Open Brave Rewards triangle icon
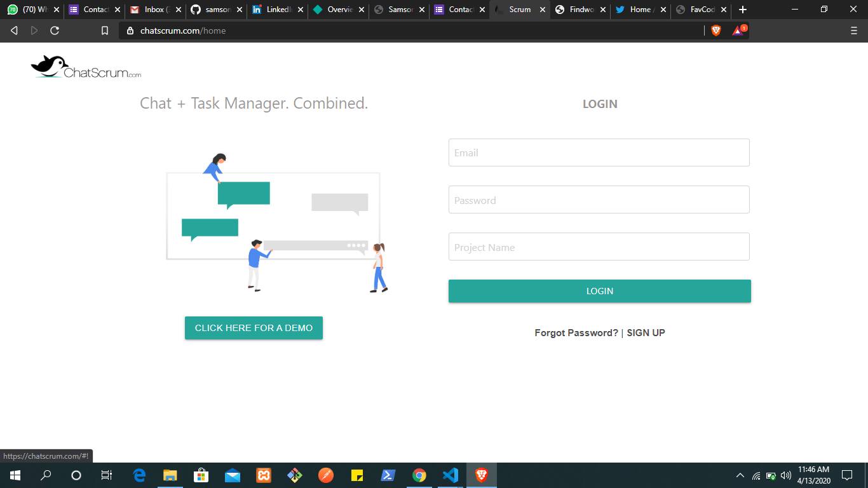This screenshot has width=868, height=488. 739,30
